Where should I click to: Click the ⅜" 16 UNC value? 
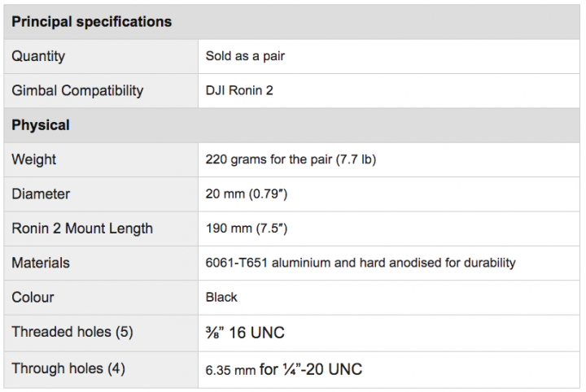pyautogui.click(x=245, y=332)
